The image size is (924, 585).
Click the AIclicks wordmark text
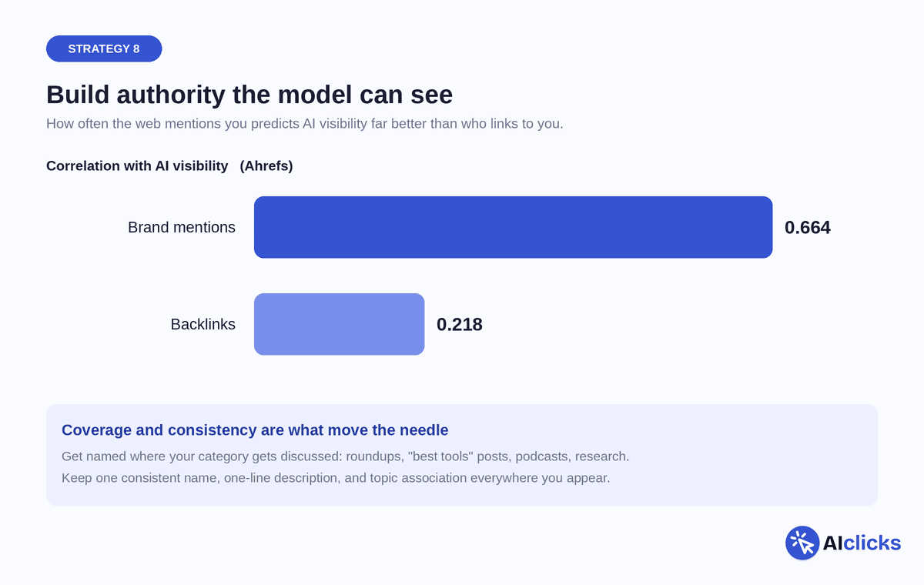point(862,543)
